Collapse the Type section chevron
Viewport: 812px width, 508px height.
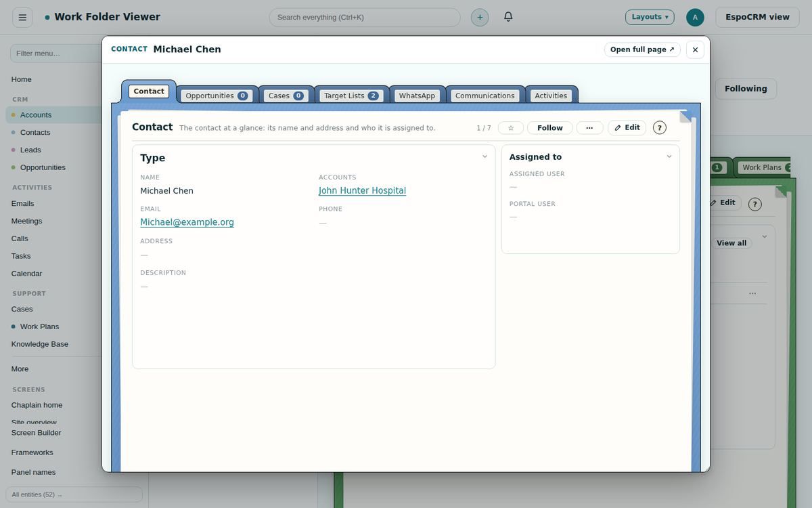[484, 156]
